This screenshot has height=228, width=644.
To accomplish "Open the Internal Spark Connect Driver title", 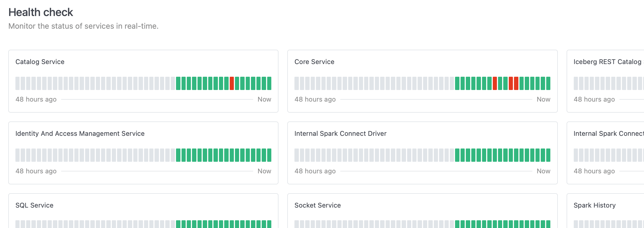I will [x=340, y=134].
